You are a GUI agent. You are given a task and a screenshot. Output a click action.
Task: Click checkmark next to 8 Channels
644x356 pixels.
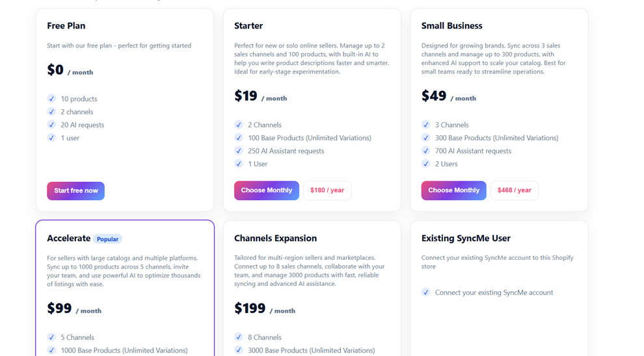[239, 337]
